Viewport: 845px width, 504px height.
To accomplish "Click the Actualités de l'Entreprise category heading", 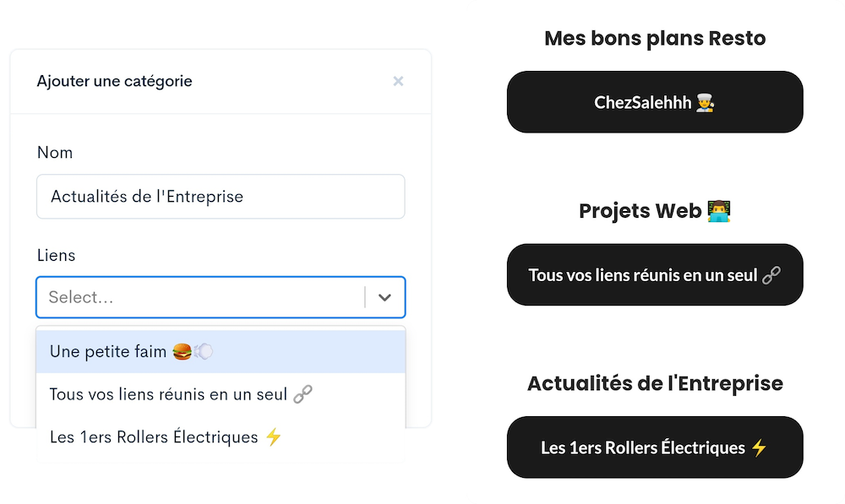I will [x=655, y=383].
